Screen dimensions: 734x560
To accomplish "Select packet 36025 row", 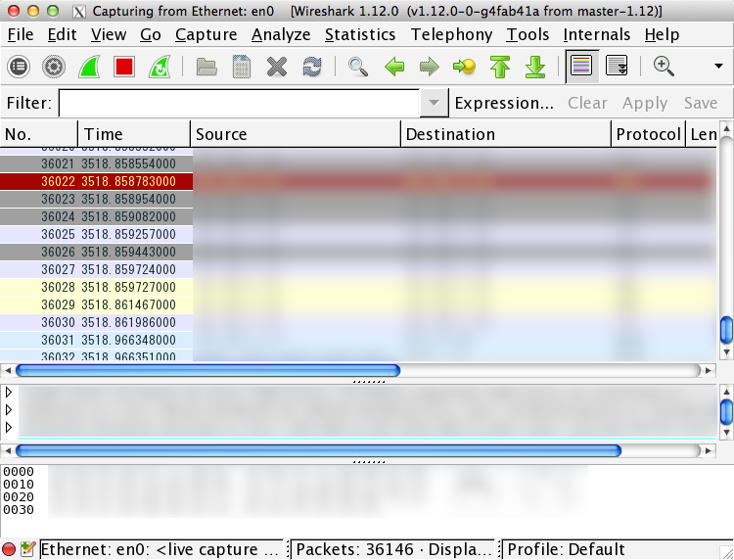I will click(358, 234).
